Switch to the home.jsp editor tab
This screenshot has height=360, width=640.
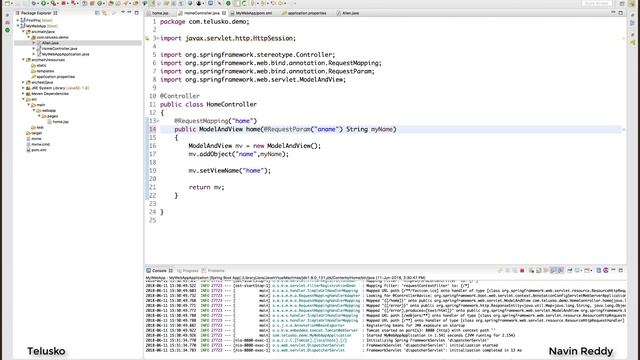tap(160, 13)
